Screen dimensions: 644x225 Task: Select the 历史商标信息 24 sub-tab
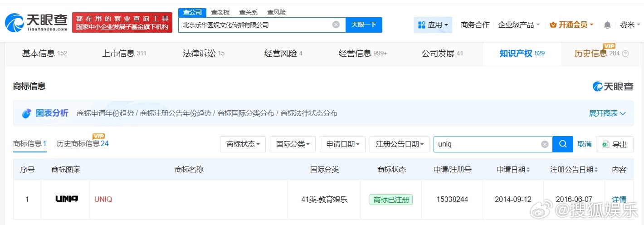coord(83,144)
